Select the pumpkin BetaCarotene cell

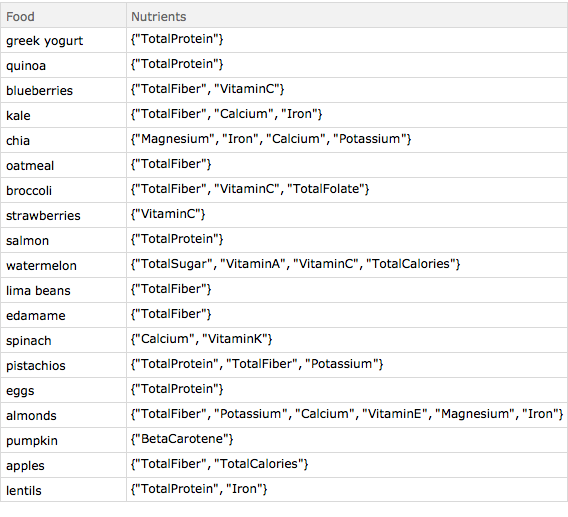(x=347, y=440)
